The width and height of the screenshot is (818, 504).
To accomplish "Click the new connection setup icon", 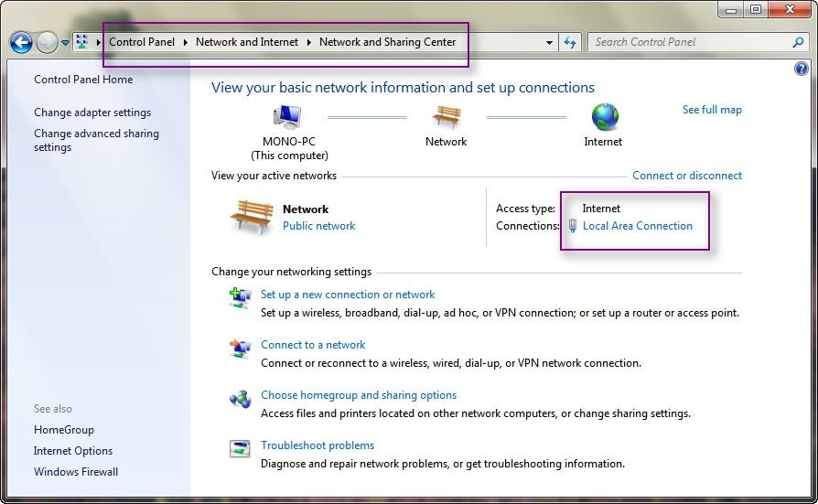I will click(x=240, y=298).
